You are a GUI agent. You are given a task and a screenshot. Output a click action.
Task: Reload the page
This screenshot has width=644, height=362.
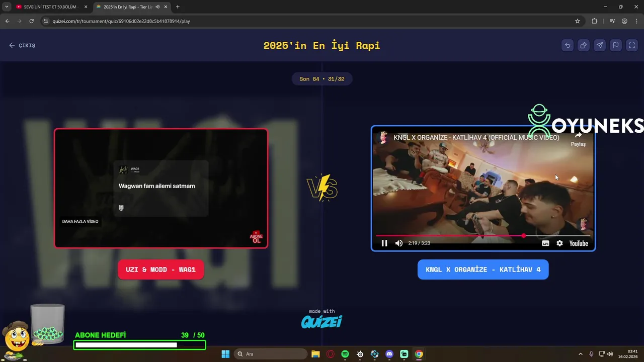(31, 21)
